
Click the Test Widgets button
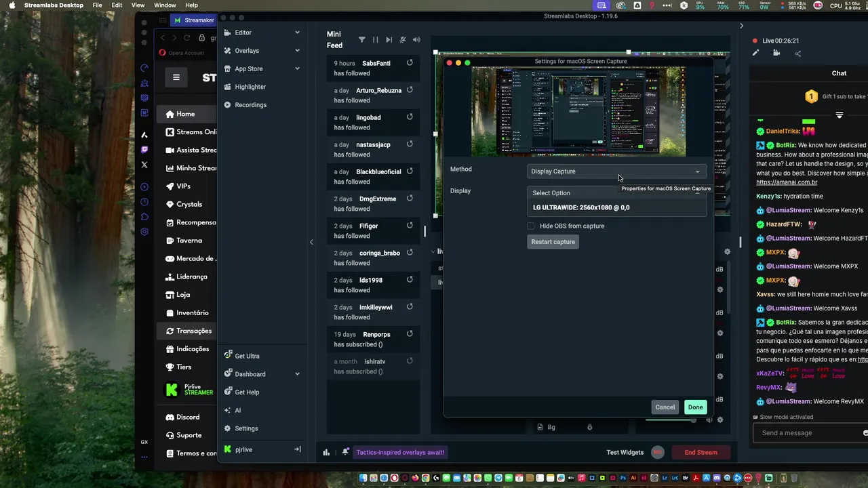point(625,452)
